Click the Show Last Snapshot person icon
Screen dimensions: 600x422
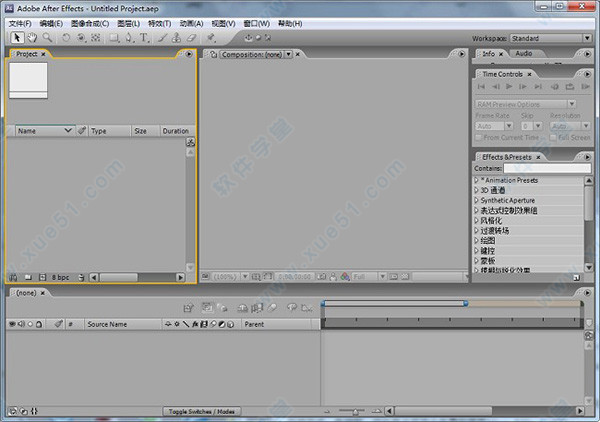[x=333, y=276]
